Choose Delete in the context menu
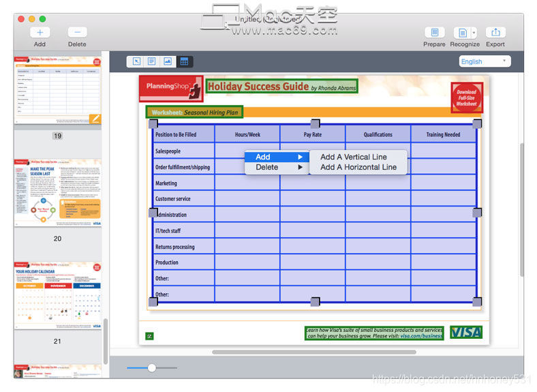The width and height of the screenshot is (537, 392). [277, 167]
